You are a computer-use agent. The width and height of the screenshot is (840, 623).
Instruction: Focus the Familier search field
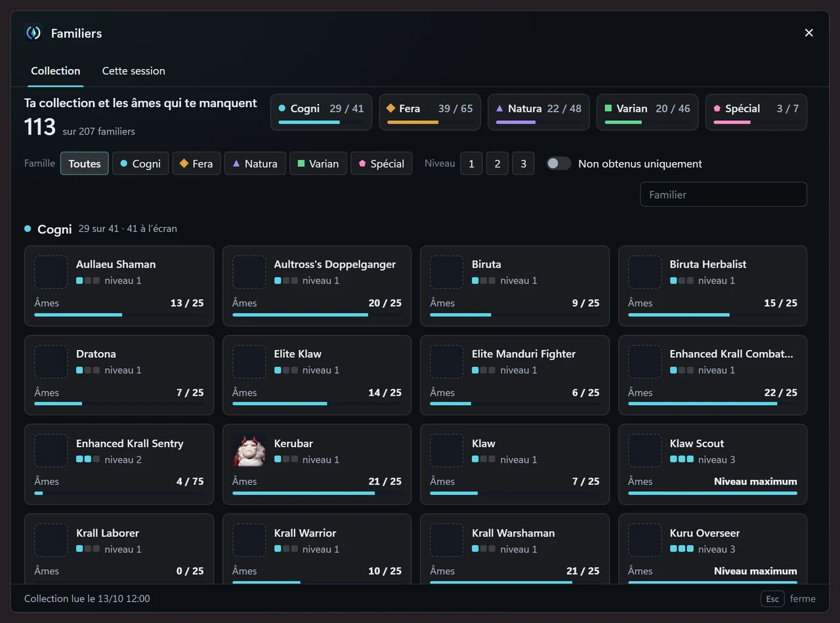point(723,194)
